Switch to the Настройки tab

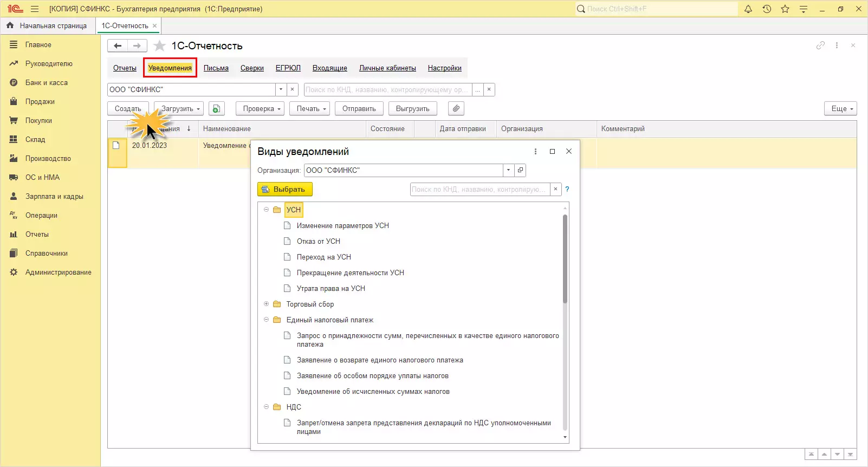click(445, 68)
